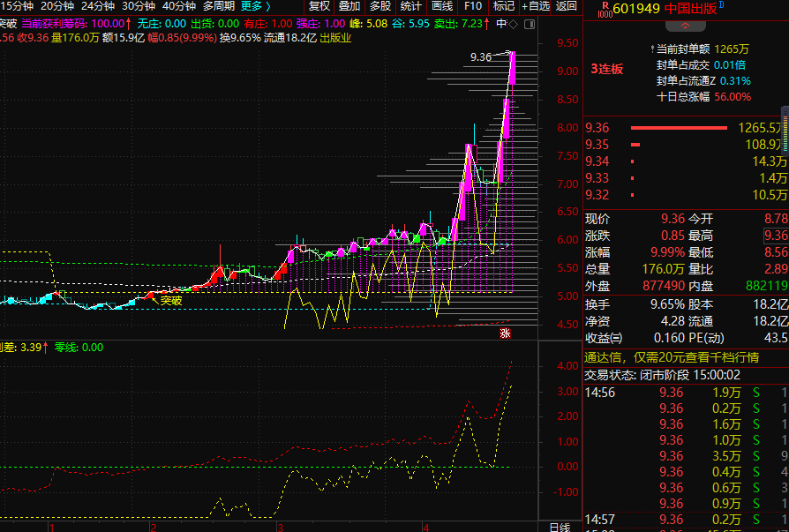Open the 多周期 multi-period option
The width and height of the screenshot is (789, 532).
point(218,6)
